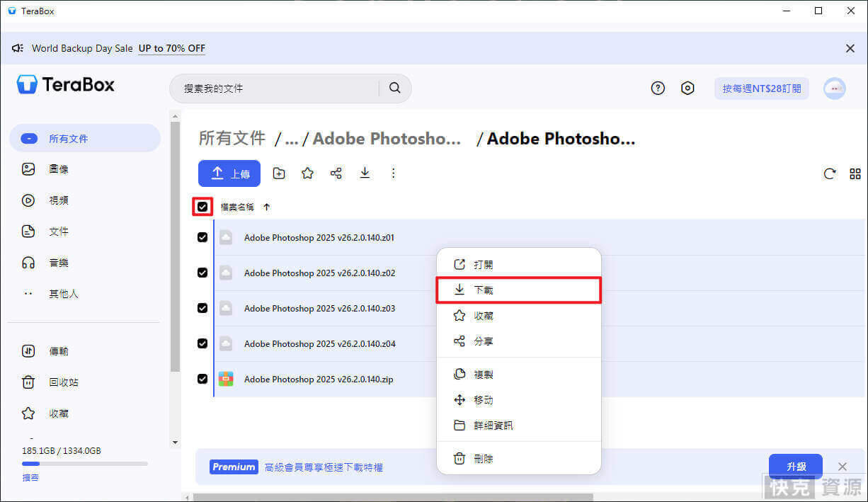Uncheck the .zip file checkbox

[x=202, y=379]
